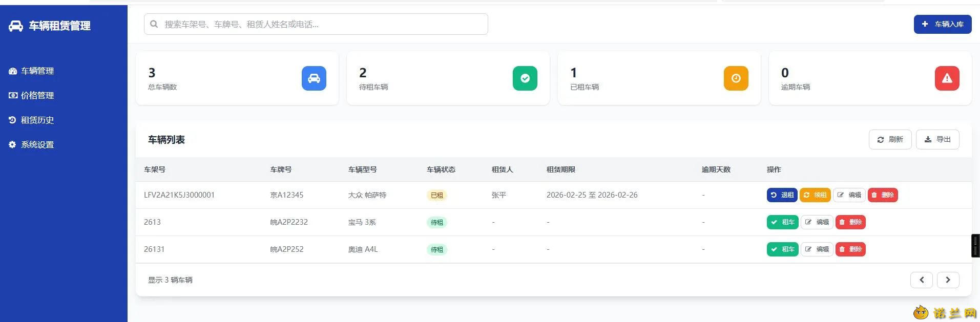
Task: Go to previous page with left chevron
Action: 922,280
